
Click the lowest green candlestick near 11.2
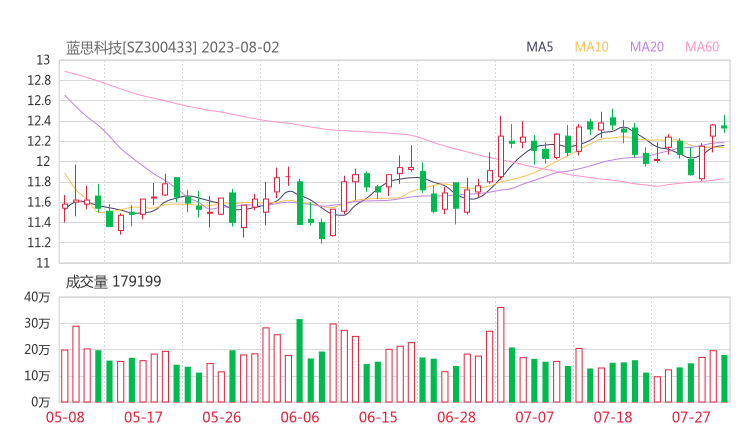[x=322, y=231]
